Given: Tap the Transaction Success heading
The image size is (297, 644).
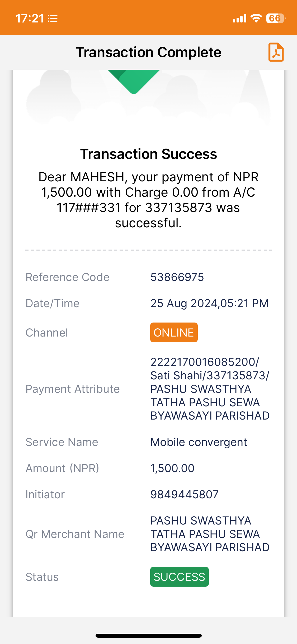Looking at the screenshot, I should tap(149, 154).
